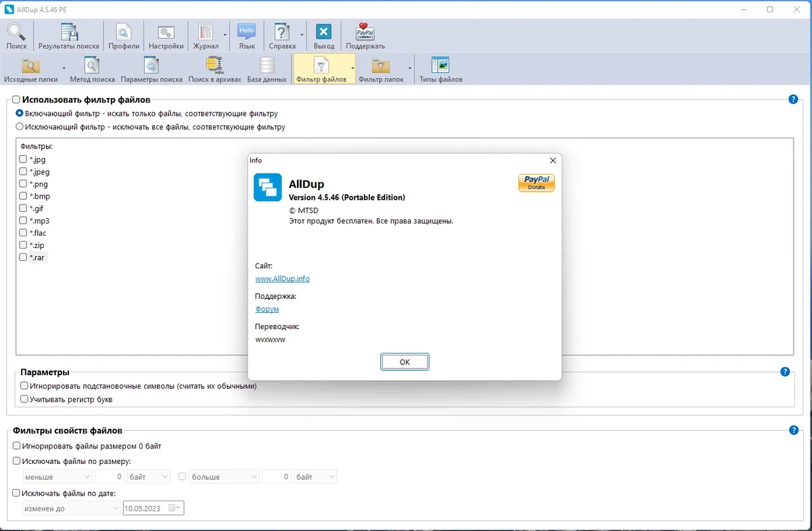812x531 pixels.
Task: Open Поиск в архивах icon
Action: coord(215,70)
